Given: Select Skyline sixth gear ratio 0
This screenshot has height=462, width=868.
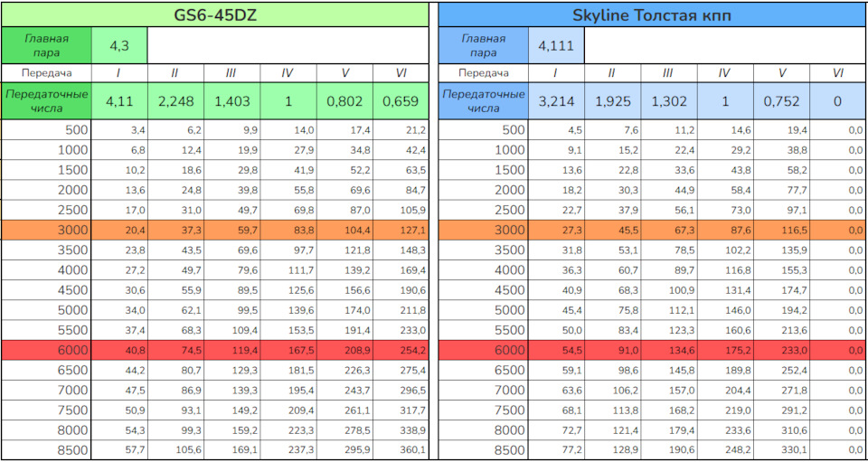Looking at the screenshot, I should [x=837, y=101].
